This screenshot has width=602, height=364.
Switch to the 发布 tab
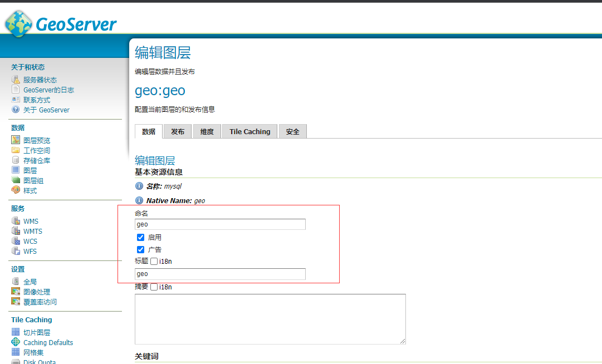178,131
